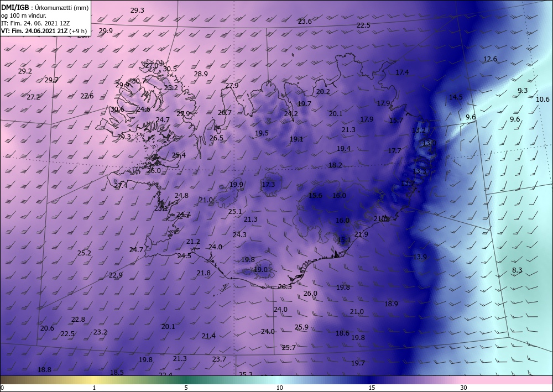Screen dimensions: 553x392
Task: Click the 22.9 map value
Action: pyautogui.click(x=116, y=275)
